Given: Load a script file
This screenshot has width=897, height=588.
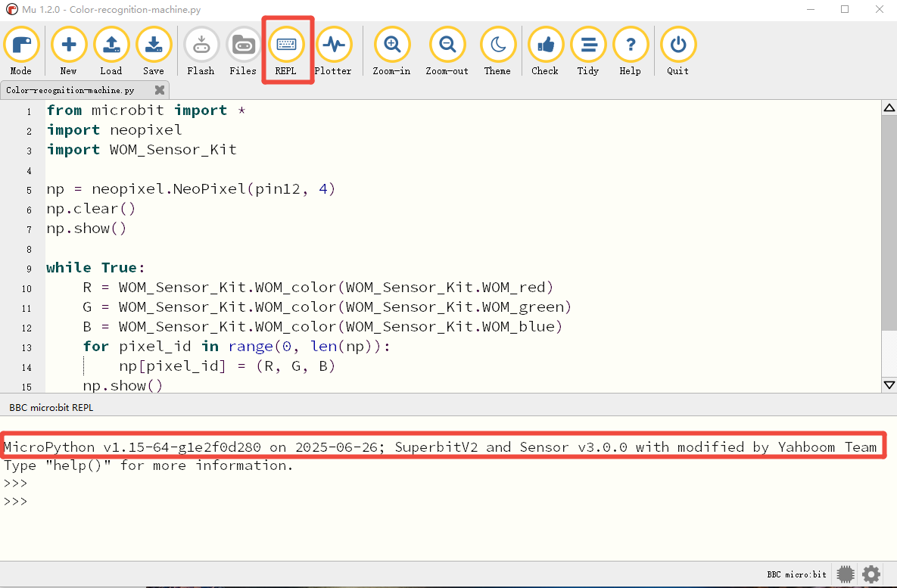Looking at the screenshot, I should 111,51.
